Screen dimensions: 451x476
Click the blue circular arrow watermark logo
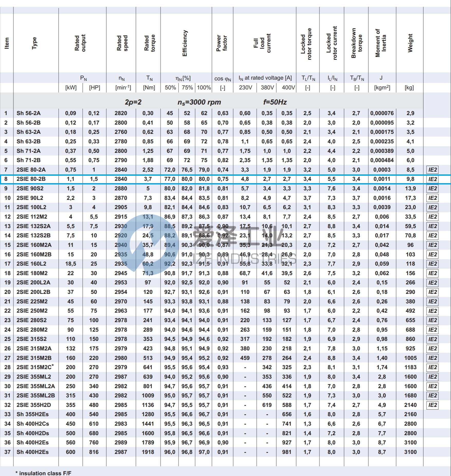tap(146, 243)
